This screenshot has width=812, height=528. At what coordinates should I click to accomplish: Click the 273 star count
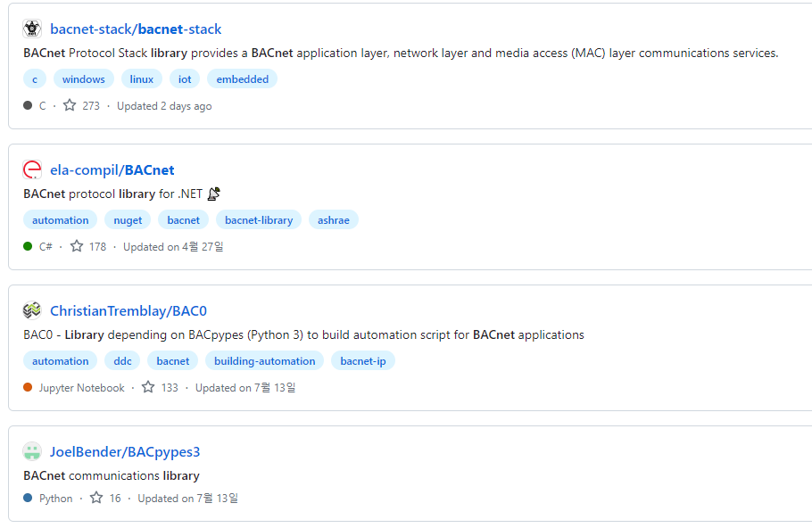pyautogui.click(x=91, y=106)
